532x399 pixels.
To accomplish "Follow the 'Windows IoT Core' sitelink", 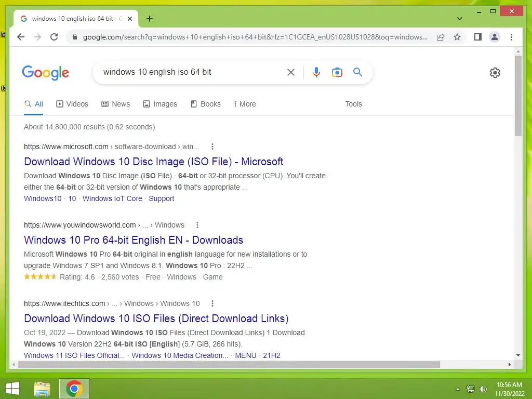I will tap(112, 198).
